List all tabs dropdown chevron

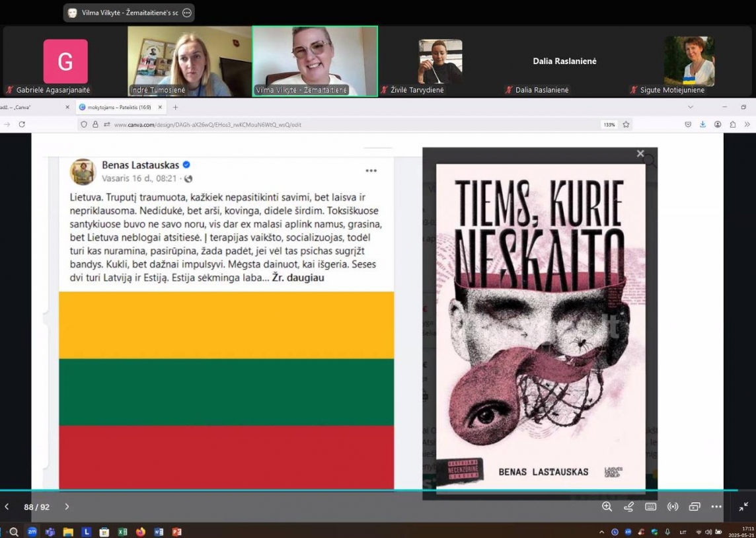tap(691, 107)
